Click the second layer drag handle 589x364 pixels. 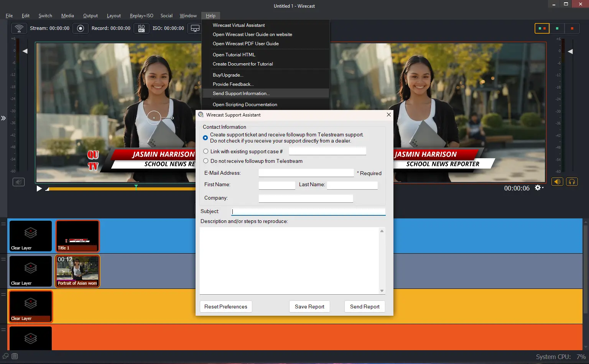pyautogui.click(x=3, y=259)
